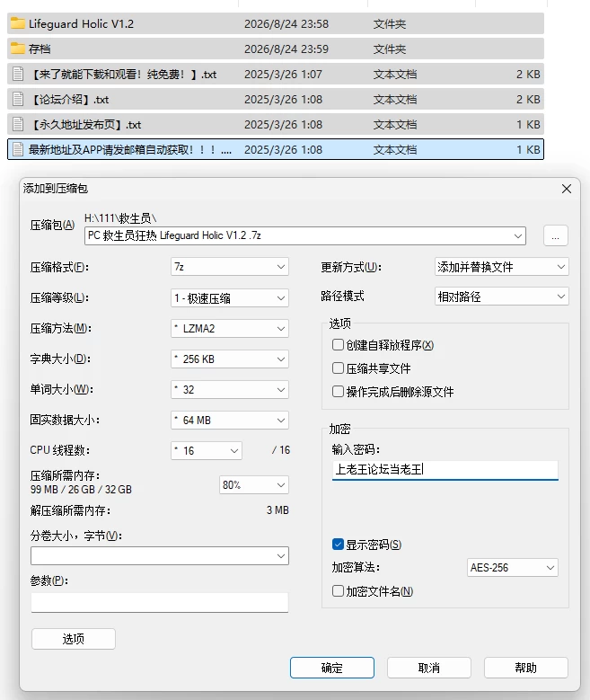Open the 压缩格式 7z dropdown

(229, 267)
